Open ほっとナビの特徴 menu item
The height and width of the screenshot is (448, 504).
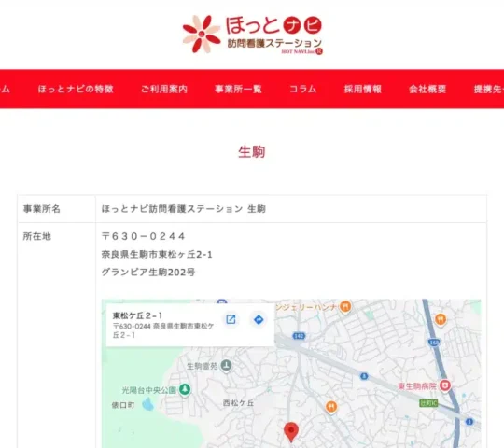point(76,89)
